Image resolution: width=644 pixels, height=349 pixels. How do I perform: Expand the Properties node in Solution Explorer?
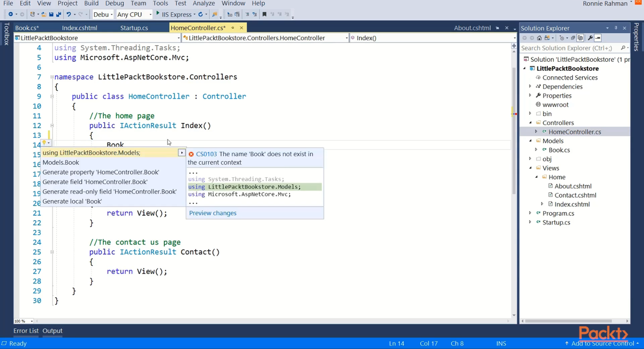530,96
